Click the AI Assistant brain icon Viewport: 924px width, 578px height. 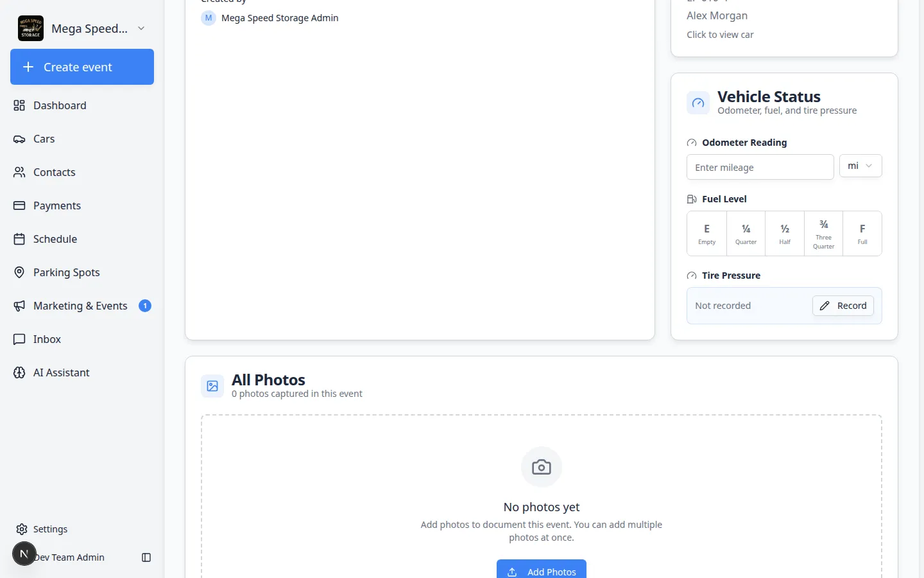coord(19,372)
